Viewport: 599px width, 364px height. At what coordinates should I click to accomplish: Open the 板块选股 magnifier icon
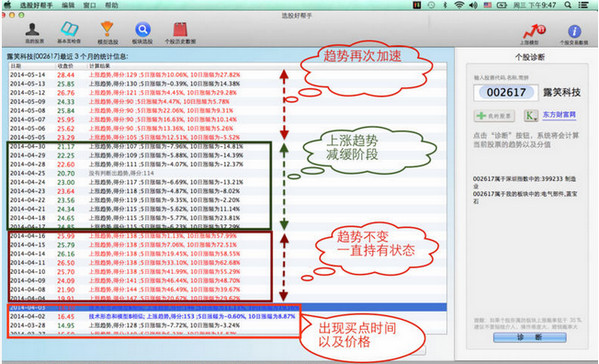(x=142, y=32)
